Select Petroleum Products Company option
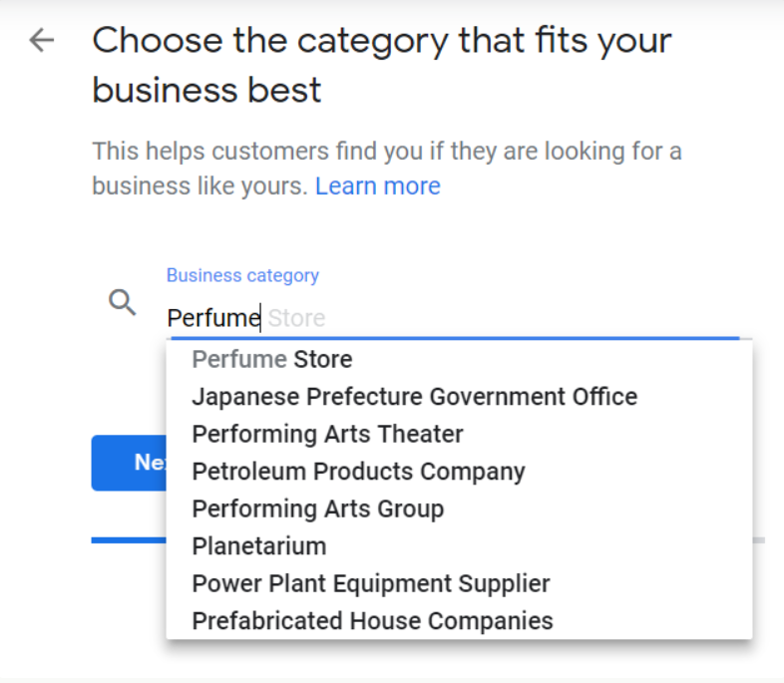This screenshot has height=683, width=784. (x=358, y=472)
